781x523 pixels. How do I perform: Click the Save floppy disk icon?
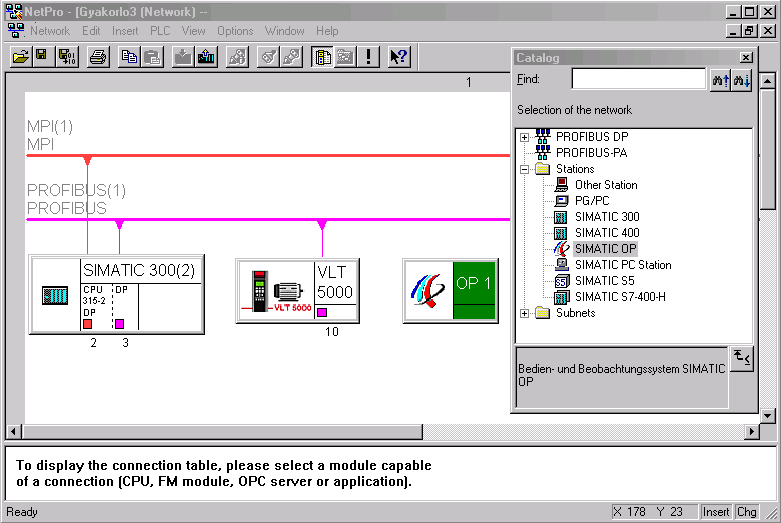pos(42,56)
